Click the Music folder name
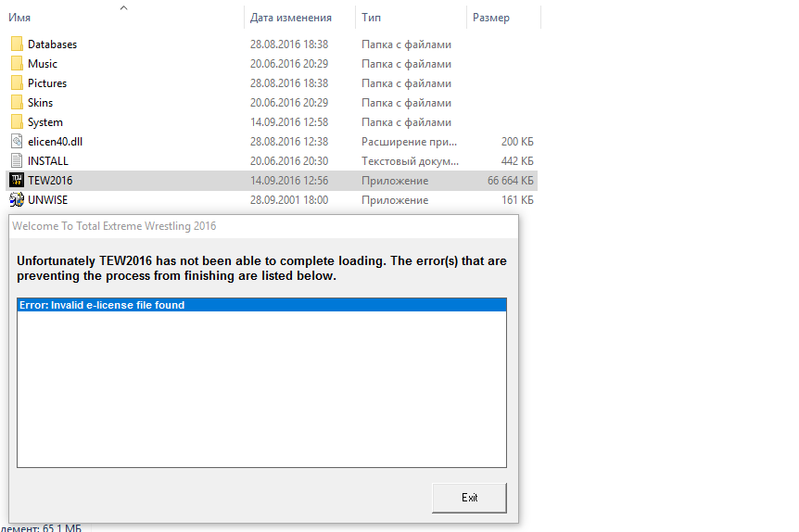 coord(43,64)
